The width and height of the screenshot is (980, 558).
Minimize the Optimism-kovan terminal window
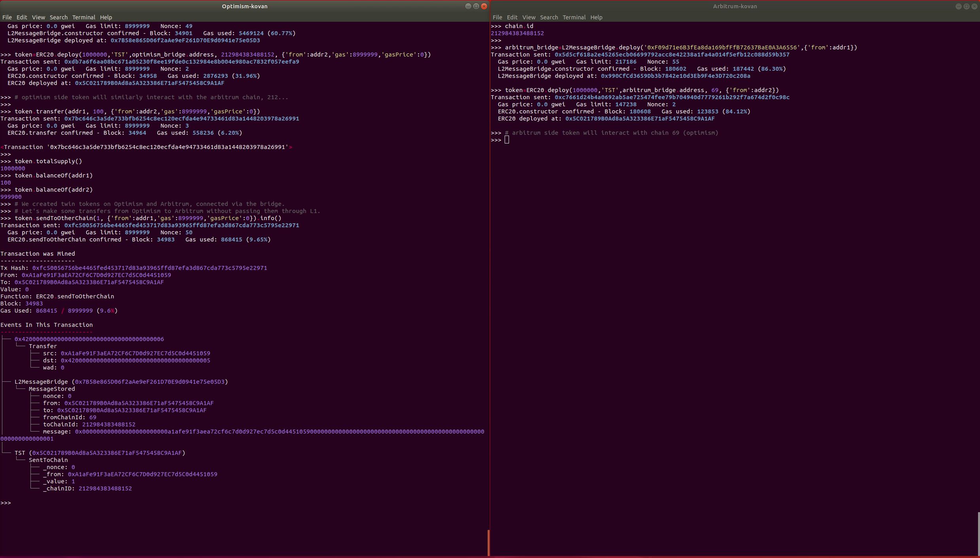pos(468,6)
